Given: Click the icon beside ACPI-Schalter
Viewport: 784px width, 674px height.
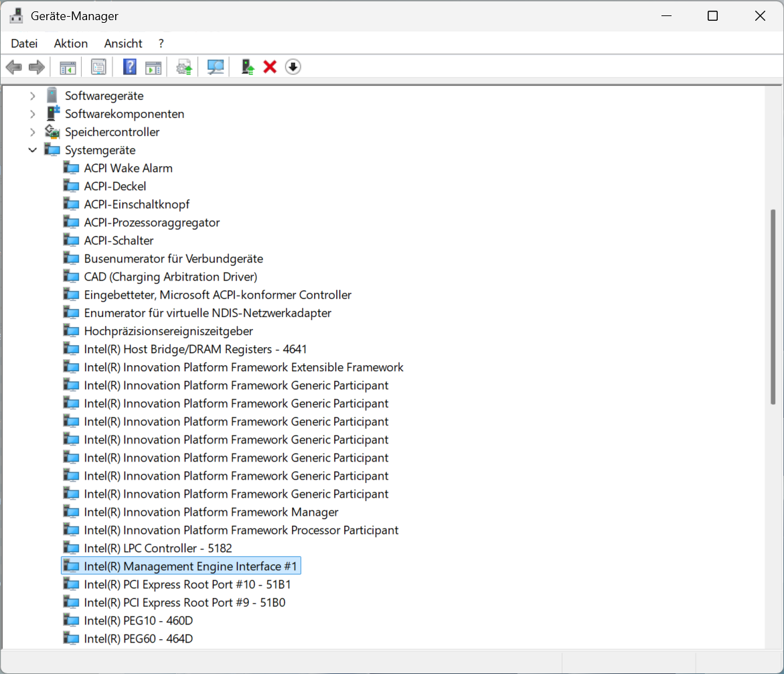Looking at the screenshot, I should coord(71,240).
